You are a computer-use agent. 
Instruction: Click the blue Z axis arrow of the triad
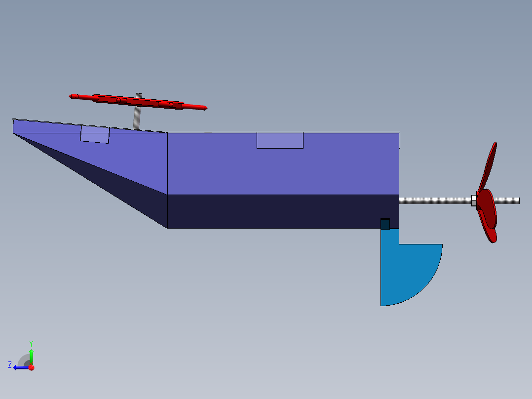21,367
